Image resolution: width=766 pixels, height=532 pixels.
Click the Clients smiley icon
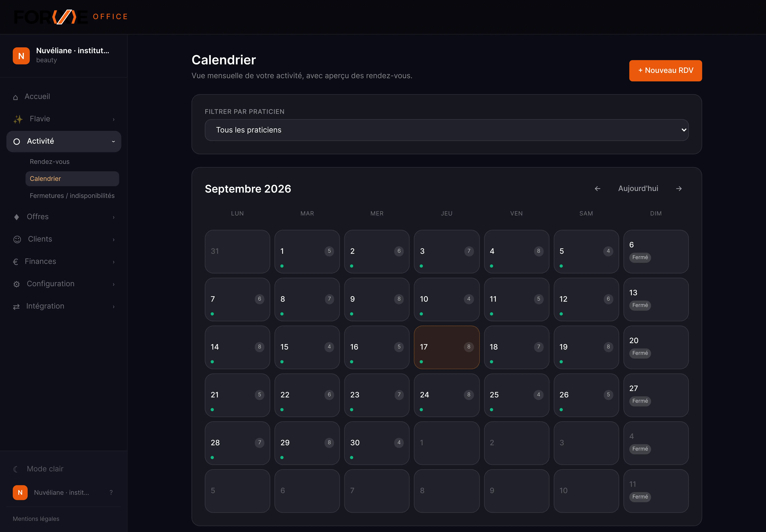point(17,239)
